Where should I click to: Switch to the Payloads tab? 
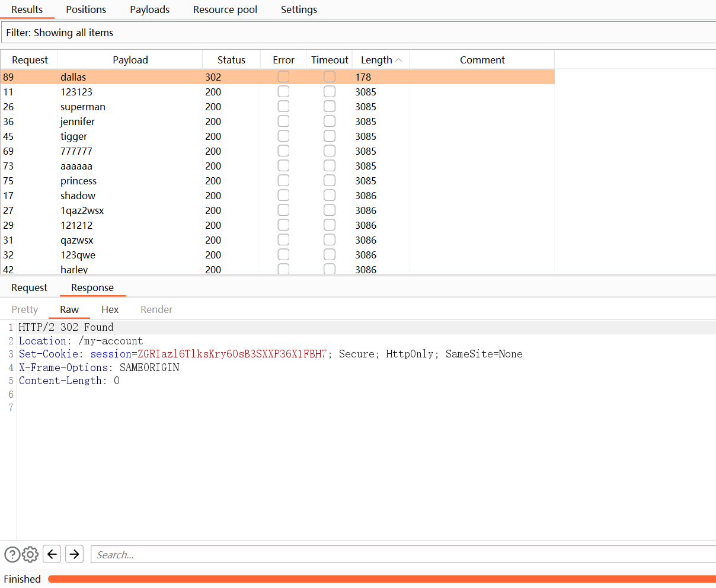point(149,9)
